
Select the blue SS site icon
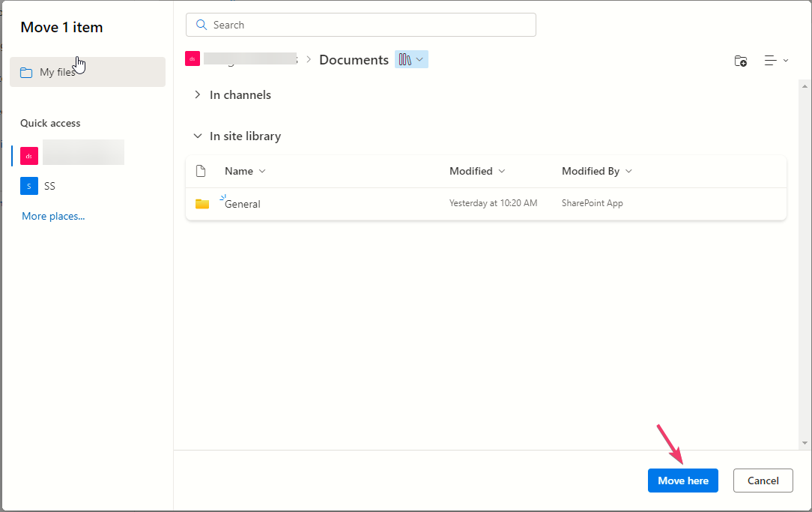tap(28, 186)
